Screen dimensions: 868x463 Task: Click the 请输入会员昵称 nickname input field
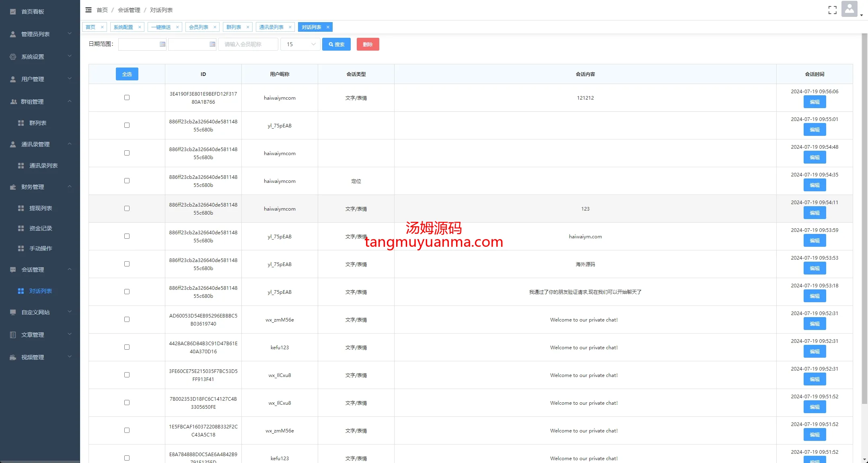(x=248, y=44)
